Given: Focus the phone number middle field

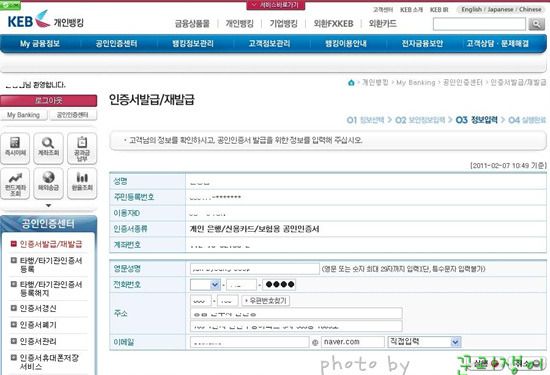Looking at the screenshot, I should [241, 284].
